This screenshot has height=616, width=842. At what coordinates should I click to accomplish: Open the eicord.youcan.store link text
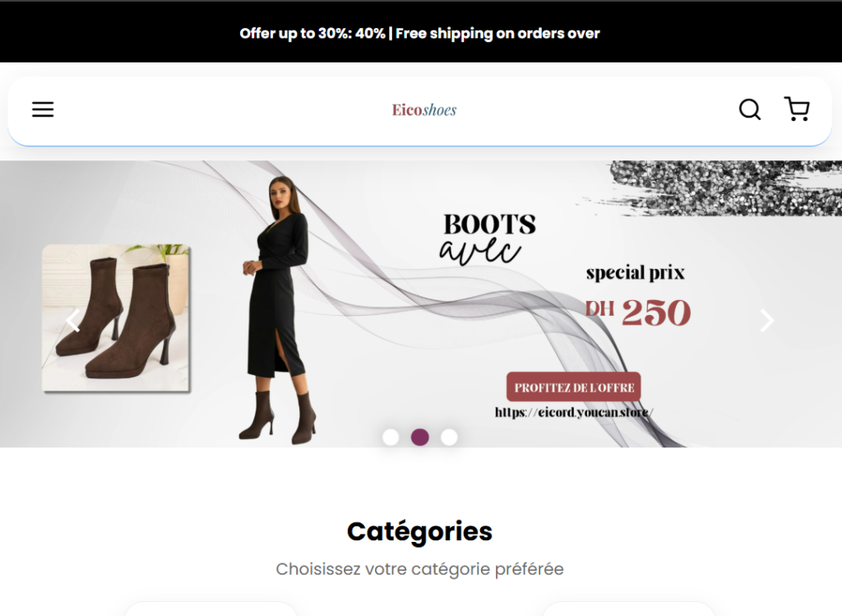point(574,413)
